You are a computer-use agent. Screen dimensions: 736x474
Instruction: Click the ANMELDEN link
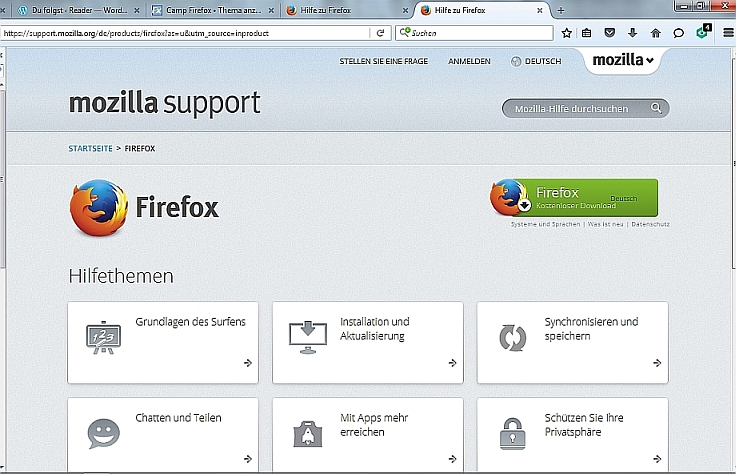[x=469, y=61]
